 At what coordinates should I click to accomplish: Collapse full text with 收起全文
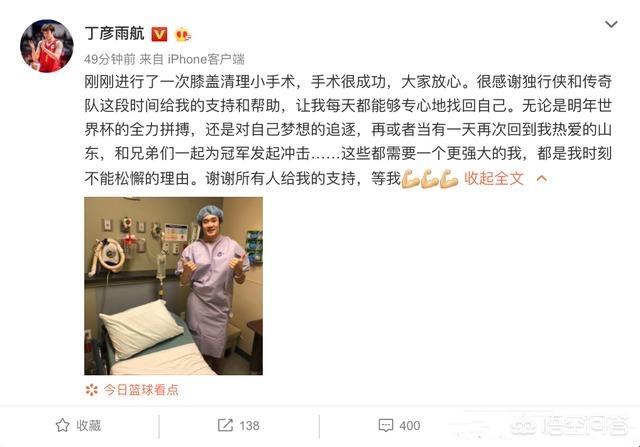click(494, 178)
